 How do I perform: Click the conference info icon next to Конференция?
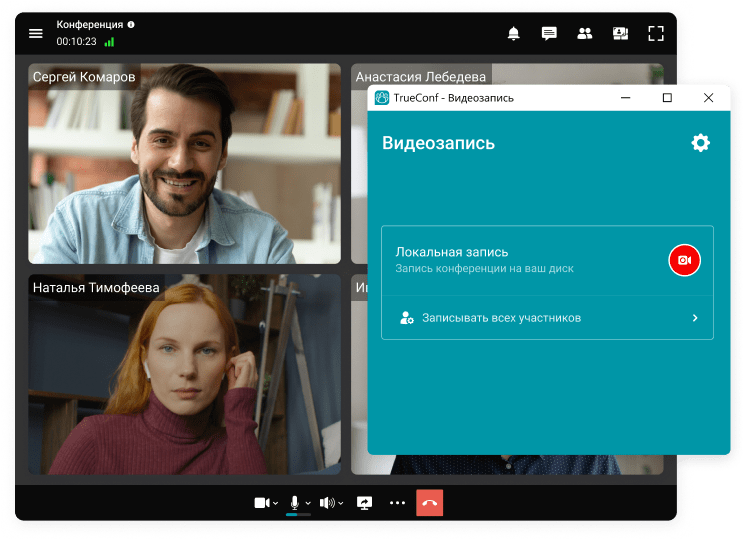(x=131, y=24)
